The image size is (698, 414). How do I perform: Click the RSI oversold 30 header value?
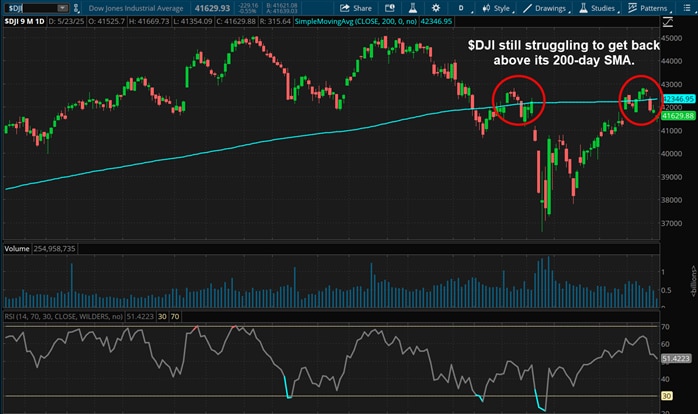[162, 317]
